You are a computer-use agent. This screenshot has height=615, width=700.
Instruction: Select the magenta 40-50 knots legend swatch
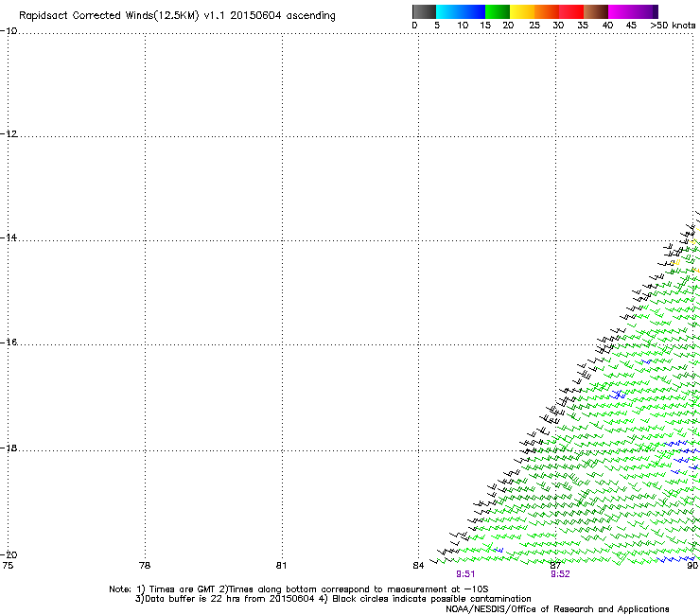[x=633, y=11]
